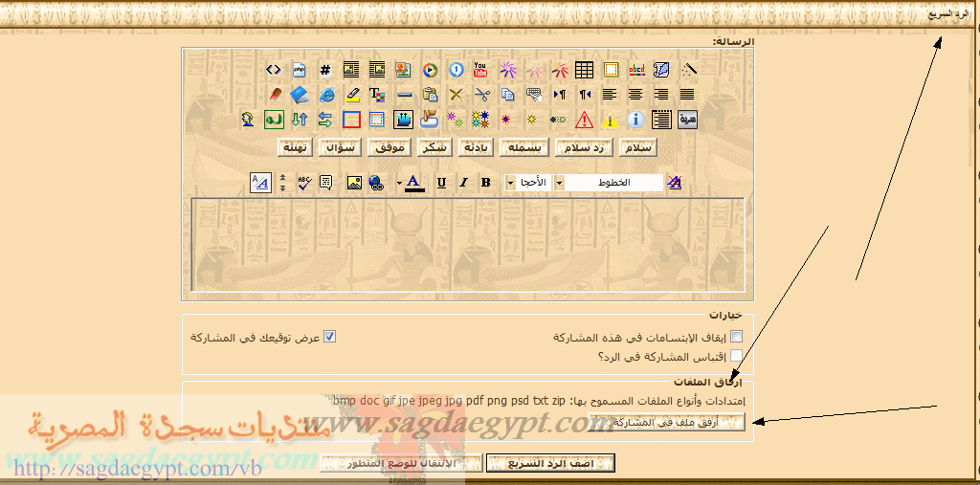Click the YouTube video insert icon
Screen dimensions: 980x485
tap(480, 70)
